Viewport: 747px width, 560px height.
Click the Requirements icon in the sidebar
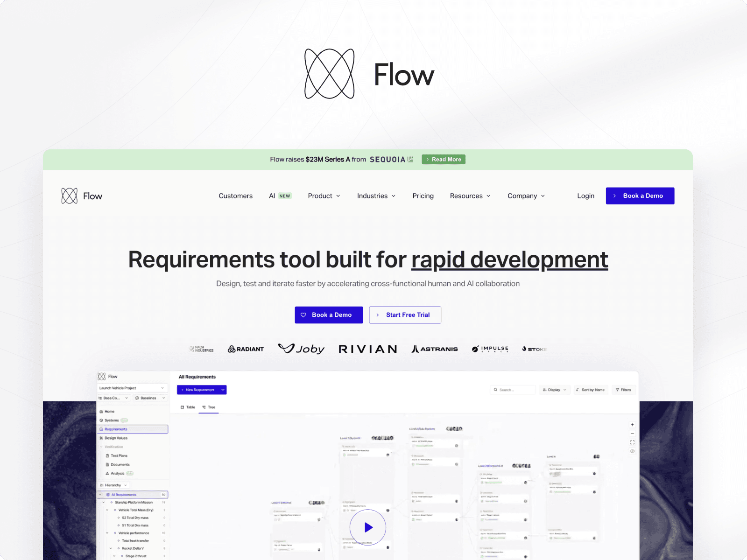coord(101,429)
